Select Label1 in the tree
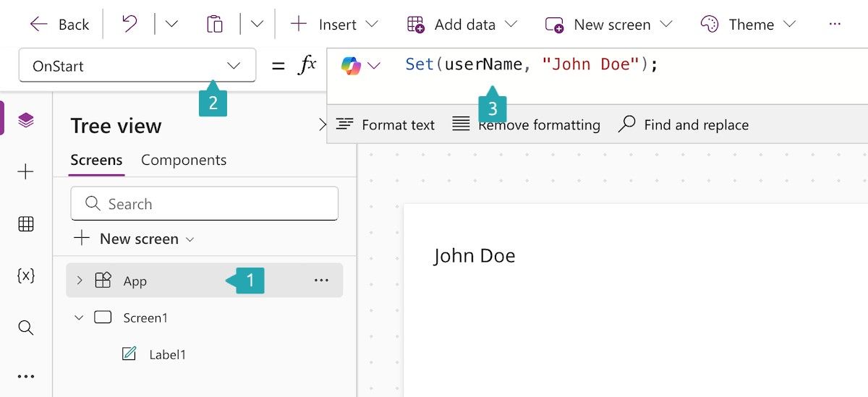 167,355
